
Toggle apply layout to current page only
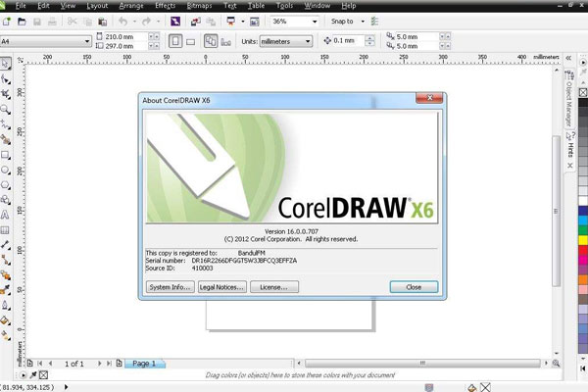tap(225, 41)
